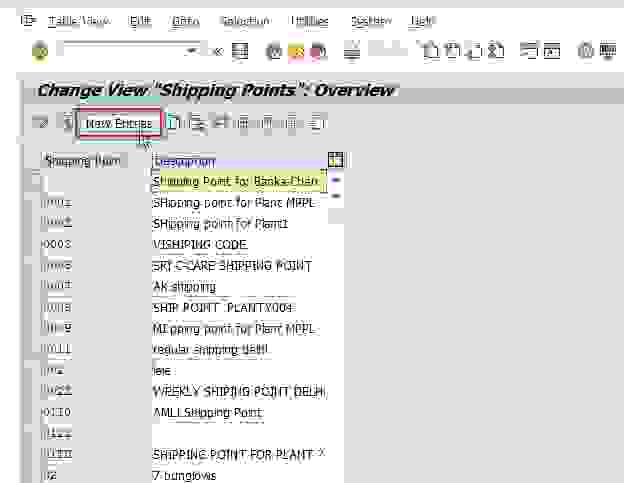Image resolution: width=624 pixels, height=483 pixels.
Task: Click the green Enter checkmark icon
Action: pos(40,51)
